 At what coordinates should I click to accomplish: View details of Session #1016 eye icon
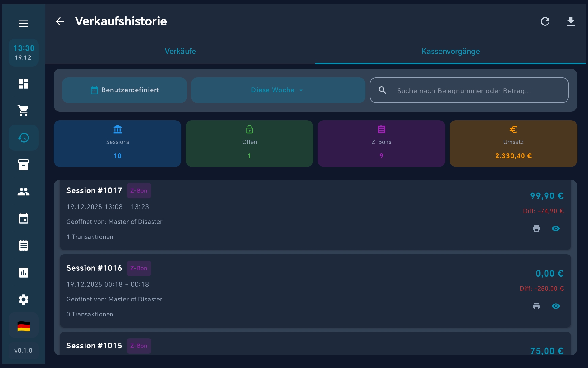tap(556, 306)
